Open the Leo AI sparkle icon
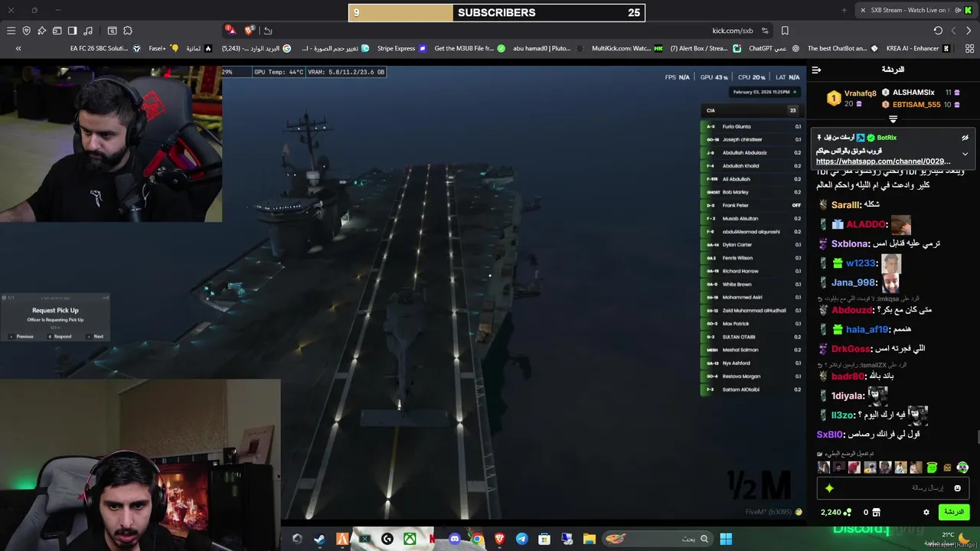The height and width of the screenshot is (551, 980). click(41, 31)
